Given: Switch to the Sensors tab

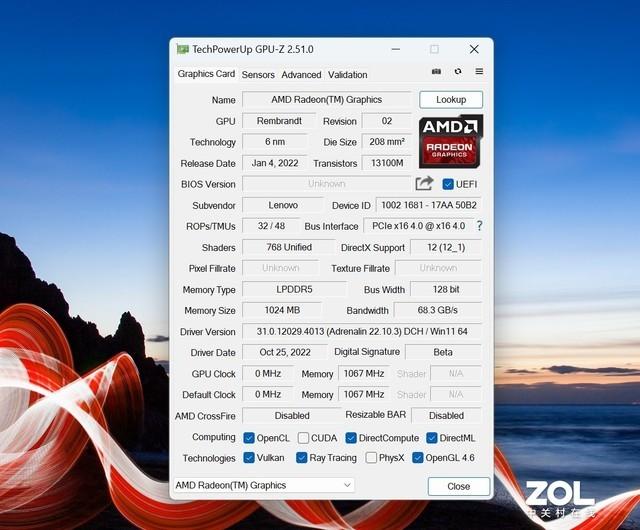Looking at the screenshot, I should tap(258, 75).
